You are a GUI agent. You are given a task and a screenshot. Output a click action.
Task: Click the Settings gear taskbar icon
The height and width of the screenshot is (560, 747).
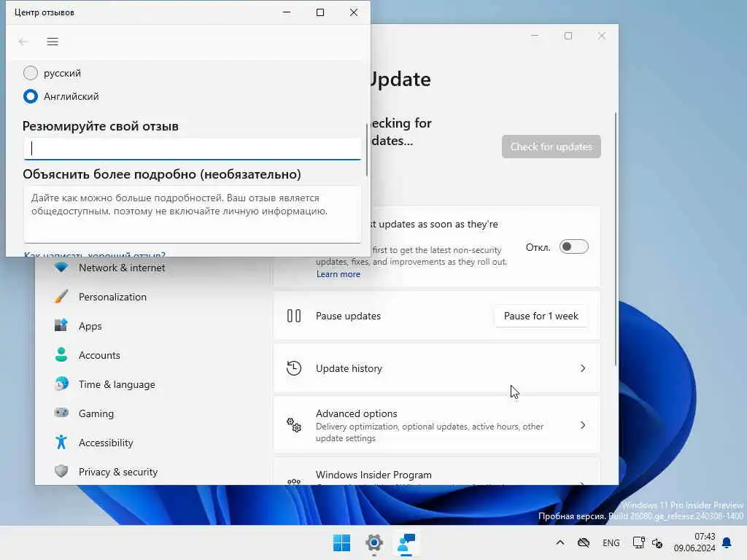coord(374,542)
